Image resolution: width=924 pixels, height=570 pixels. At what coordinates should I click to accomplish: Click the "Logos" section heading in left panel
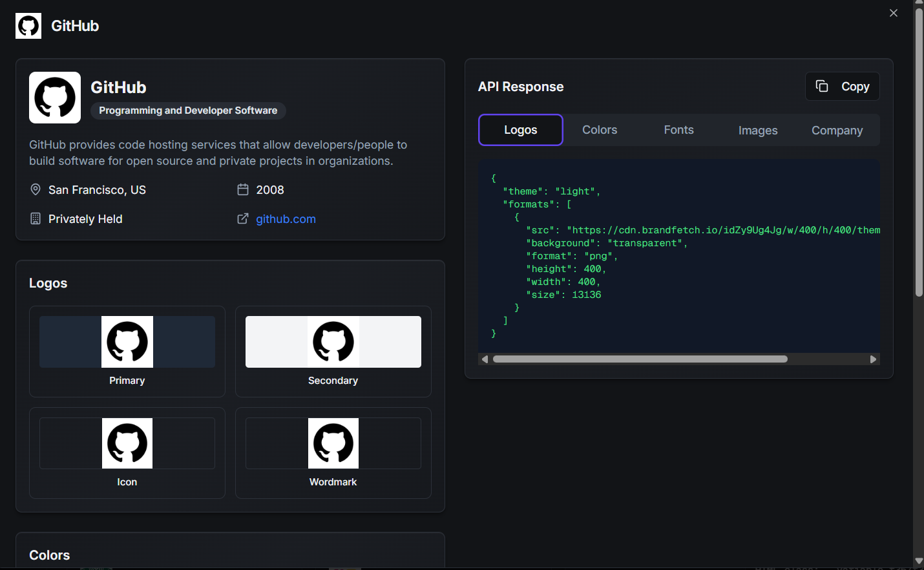pos(48,283)
